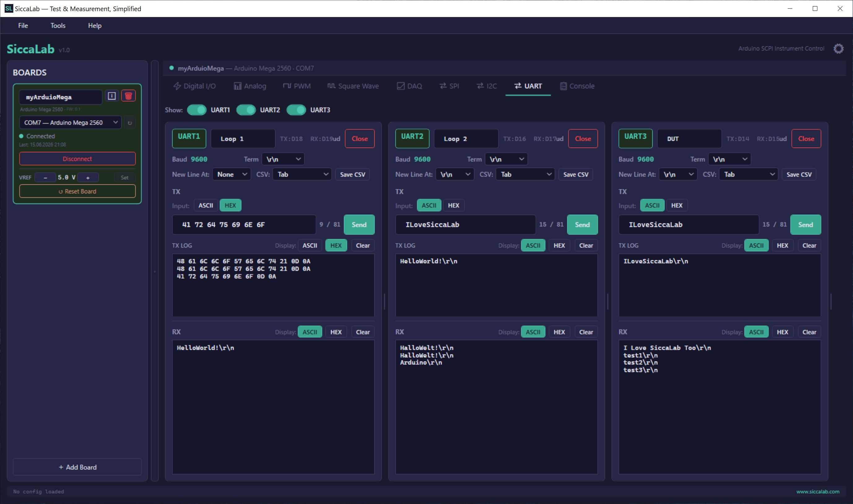Open UART3 CSV delimiter dropdown
The width and height of the screenshot is (853, 504).
[748, 174]
